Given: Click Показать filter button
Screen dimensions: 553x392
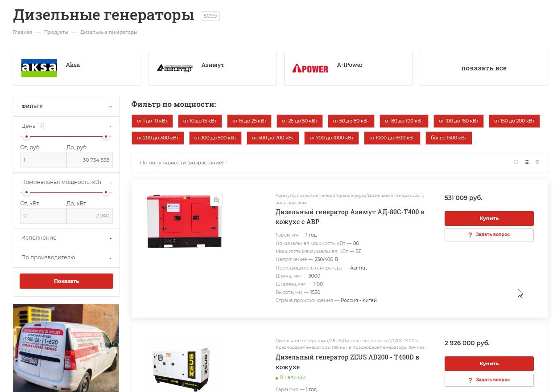Looking at the screenshot, I should coord(66,281).
